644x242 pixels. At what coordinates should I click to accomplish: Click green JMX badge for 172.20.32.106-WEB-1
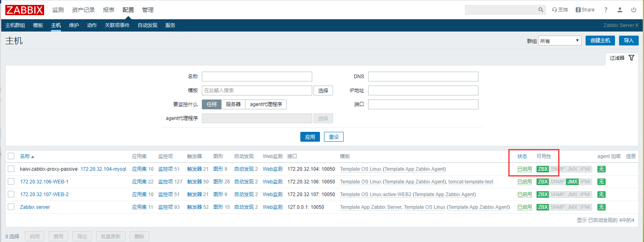[x=572, y=182]
